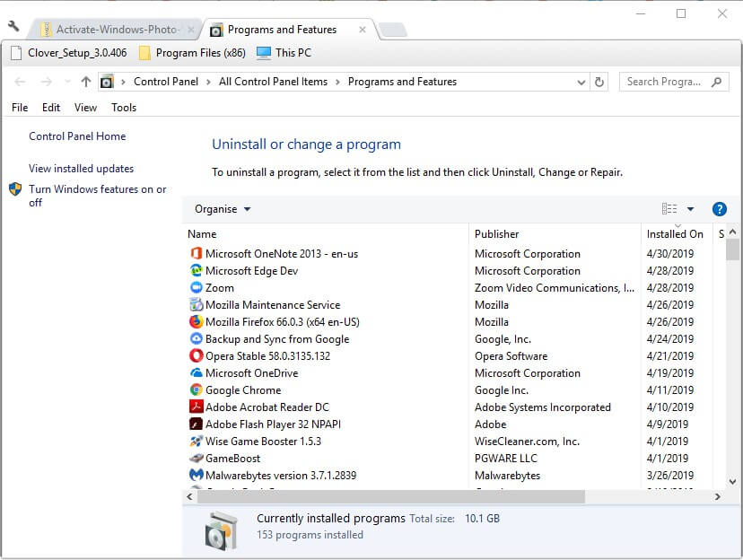
Task: Click the All Control Panel Items breadcrumb
Action: (273, 82)
